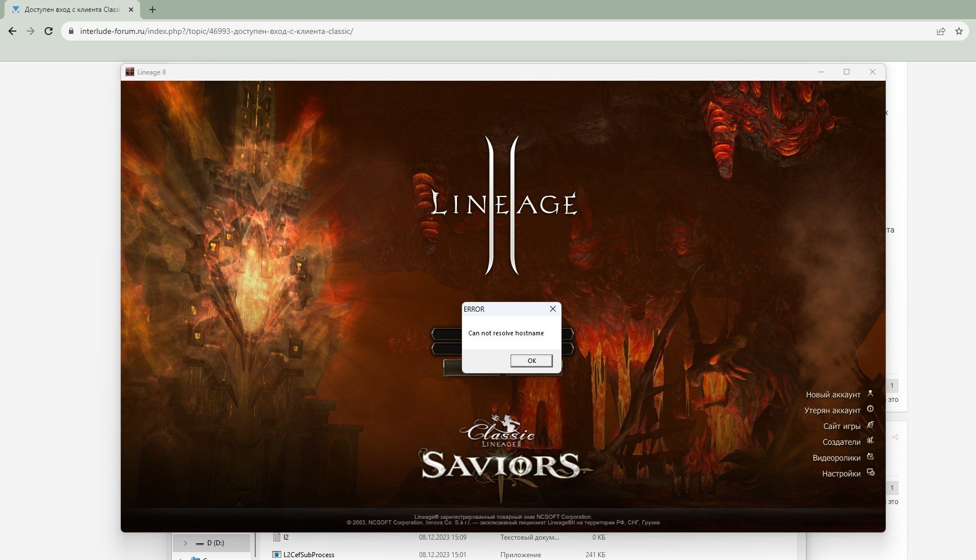This screenshot has height=560, width=976.
Task: Click the forum post share icon
Action: 895,438
